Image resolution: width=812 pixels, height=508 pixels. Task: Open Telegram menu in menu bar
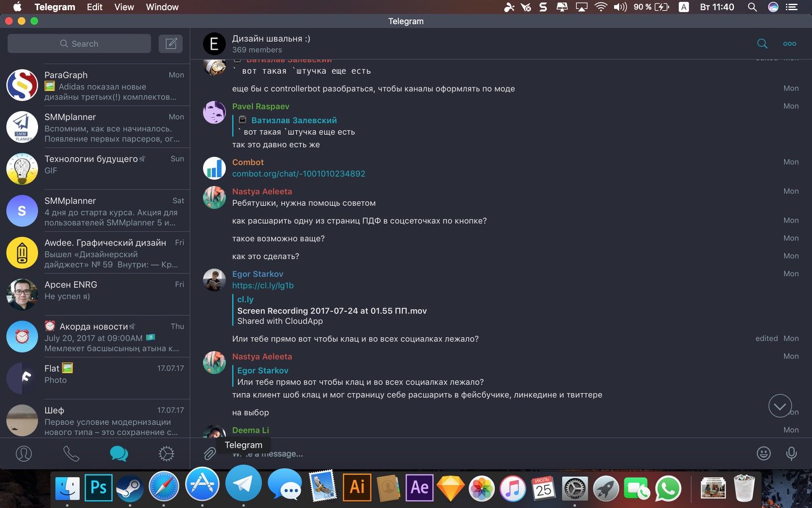point(55,7)
